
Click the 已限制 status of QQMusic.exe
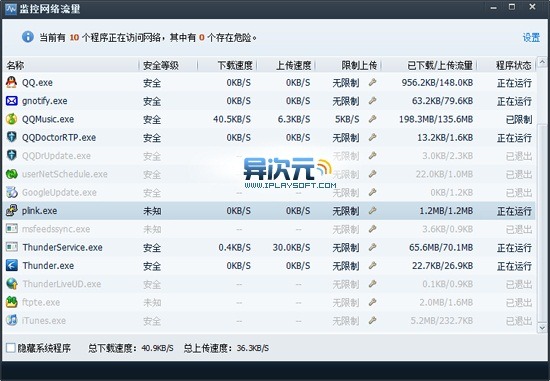519,119
